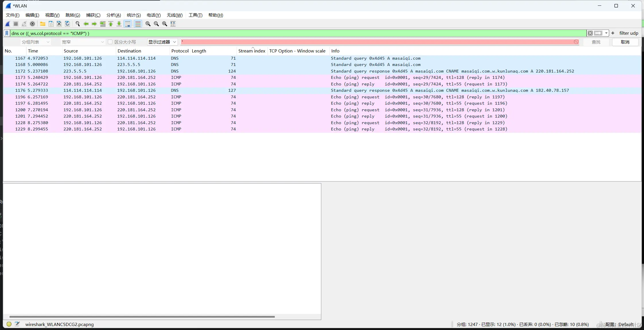Click the find packet magnifier icon
Viewport: 644px width, 330px height.
(77, 24)
